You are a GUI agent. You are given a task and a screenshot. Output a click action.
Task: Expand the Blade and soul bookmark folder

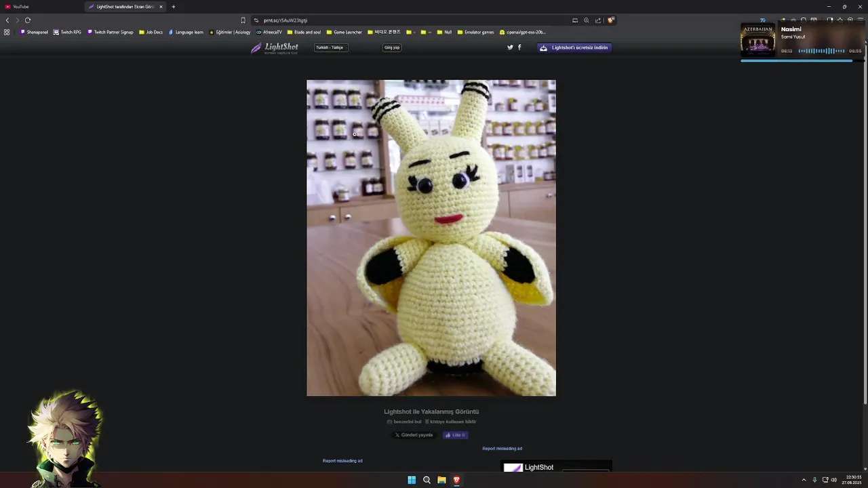pos(304,32)
